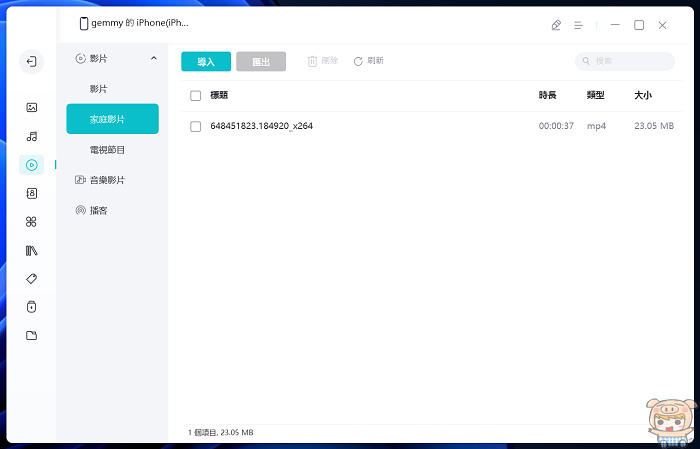Open the Music section in sidebar

[x=32, y=136]
